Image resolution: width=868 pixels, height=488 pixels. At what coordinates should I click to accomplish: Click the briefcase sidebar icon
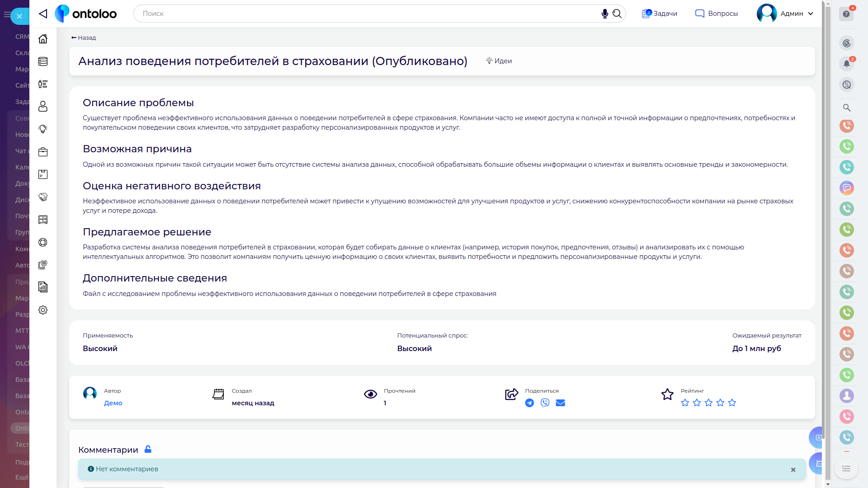coord(43,152)
